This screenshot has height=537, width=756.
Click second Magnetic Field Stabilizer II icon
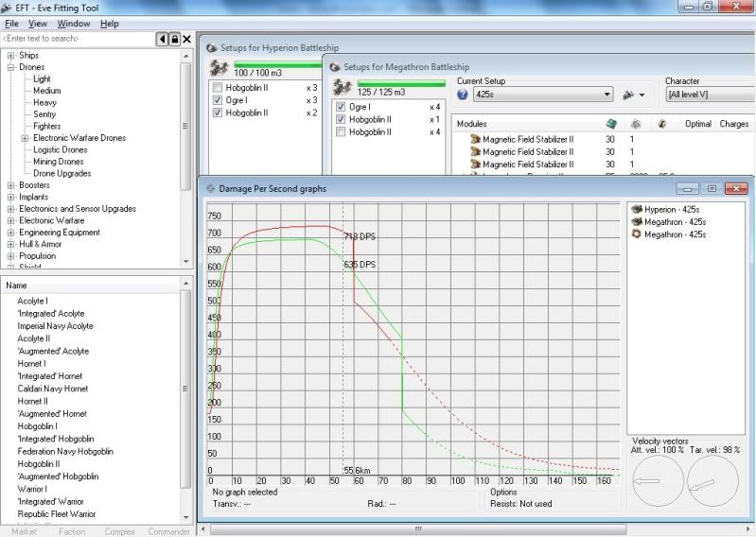pyautogui.click(x=475, y=151)
